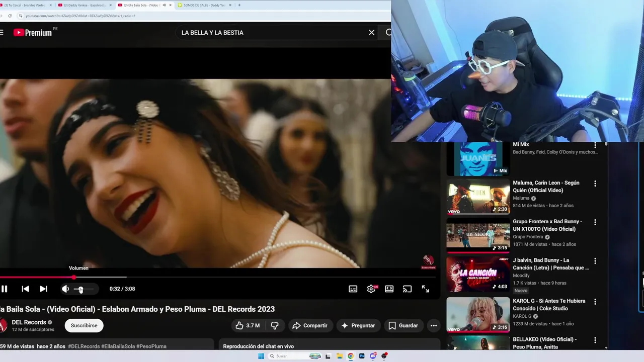Open the Compartir share dialog
Viewport: 644px width, 362px height.
[310, 325]
